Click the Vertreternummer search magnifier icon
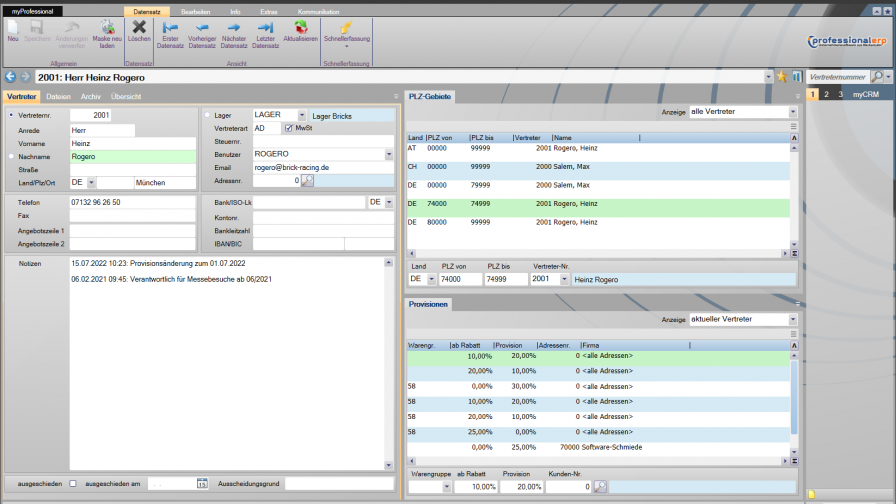The height and width of the screenshot is (504, 896). click(x=877, y=76)
